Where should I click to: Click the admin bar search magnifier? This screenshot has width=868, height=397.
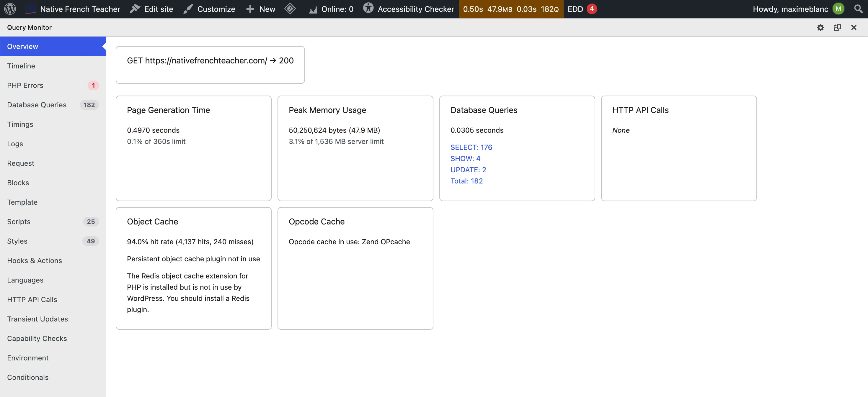[858, 9]
